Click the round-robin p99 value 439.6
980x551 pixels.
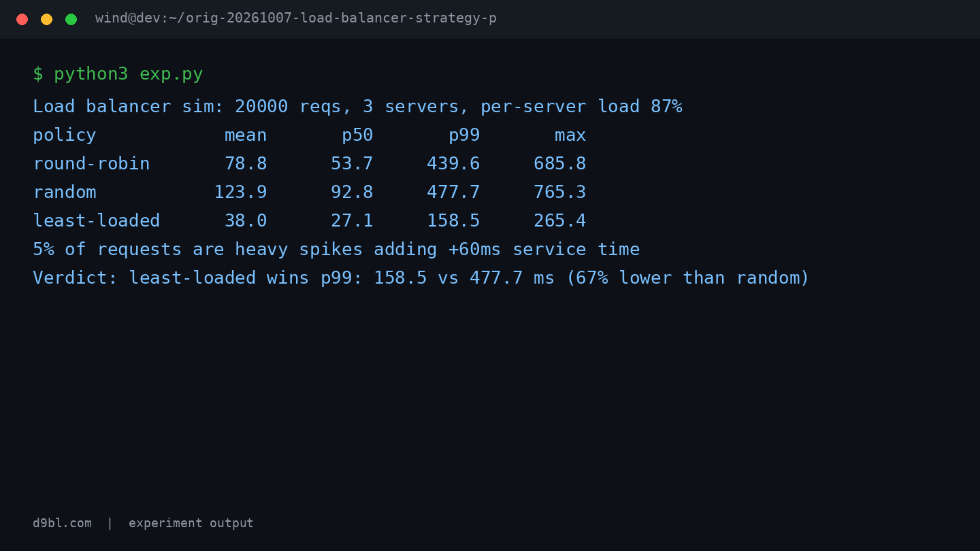[453, 164]
